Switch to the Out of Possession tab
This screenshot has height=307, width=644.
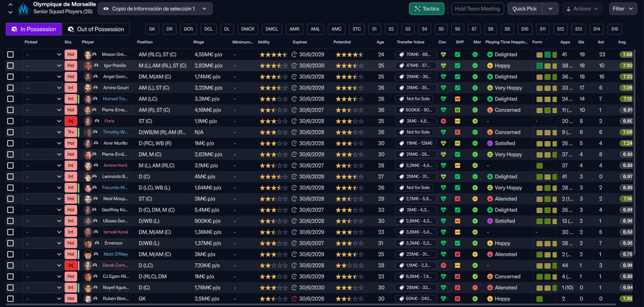[96, 29]
